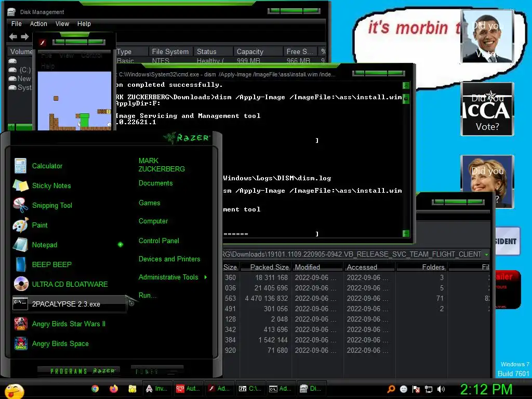
Task: Click the network tray icon
Action: coord(429,389)
